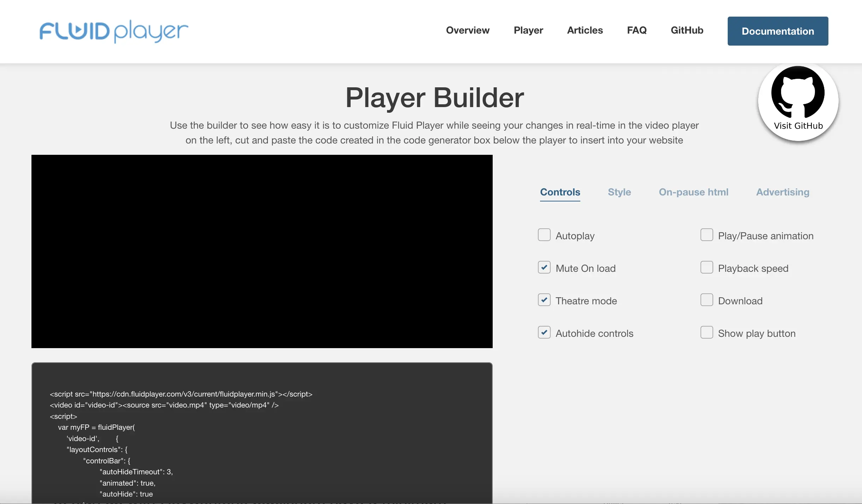Click the Fluid Player logo
Screen dimensions: 862x504
point(113,31)
